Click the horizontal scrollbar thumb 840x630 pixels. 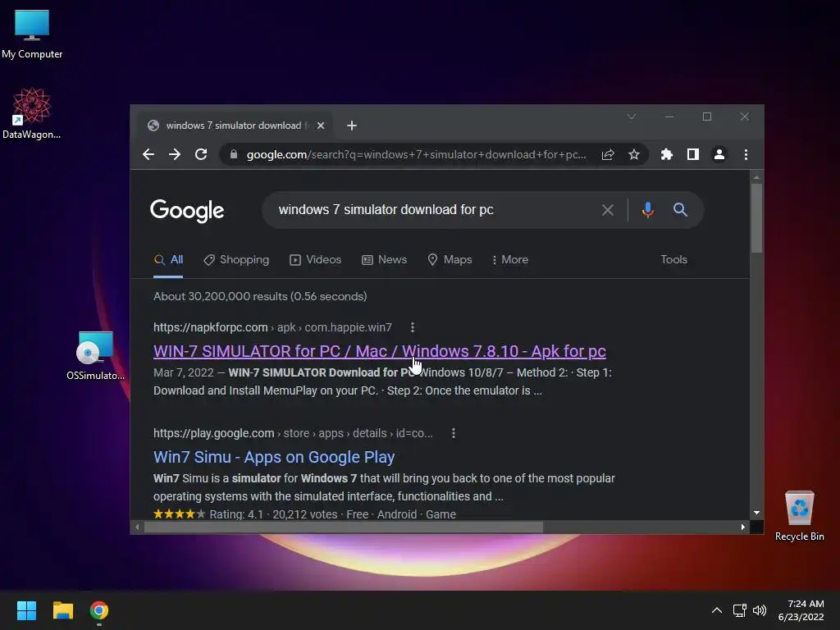click(x=344, y=527)
